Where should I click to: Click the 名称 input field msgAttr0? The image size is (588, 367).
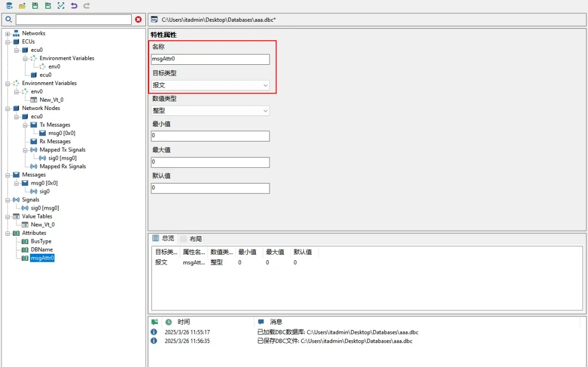coord(210,59)
